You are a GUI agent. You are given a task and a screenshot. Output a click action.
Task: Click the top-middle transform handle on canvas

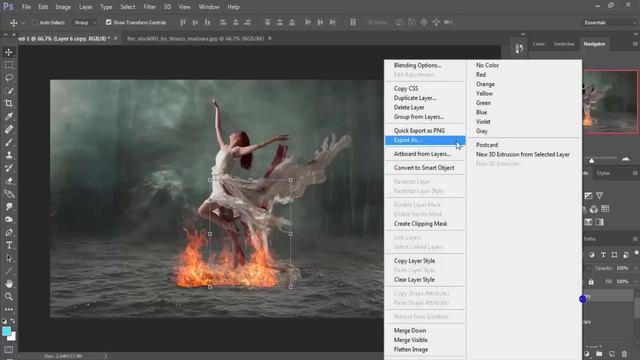coord(250,180)
